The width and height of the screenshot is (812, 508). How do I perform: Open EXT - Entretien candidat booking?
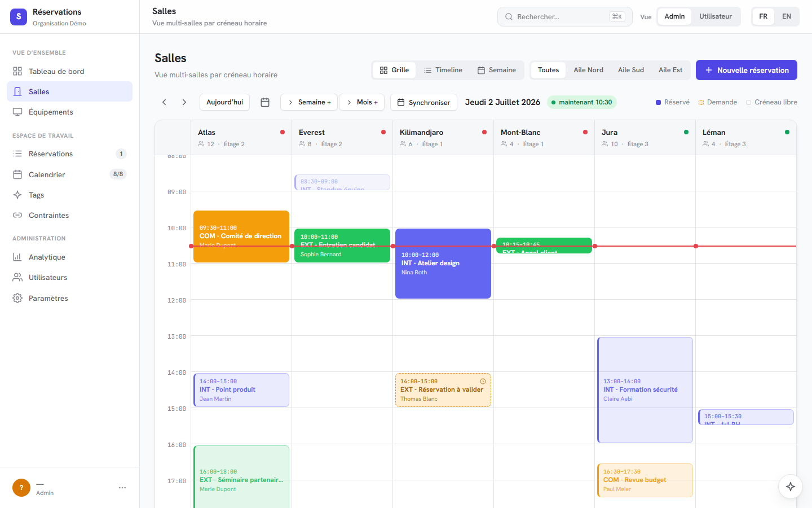coord(342,246)
